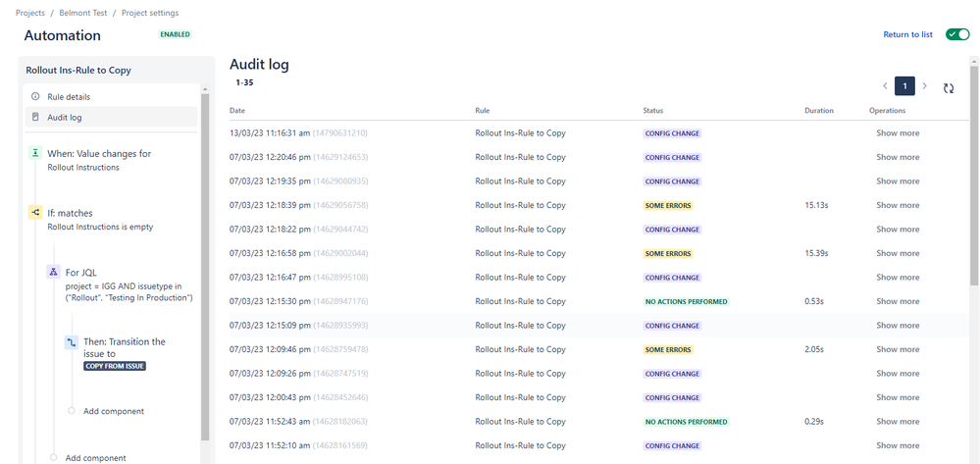Select the yellow If condition icon
The width and height of the screenshot is (980, 464).
[35, 213]
